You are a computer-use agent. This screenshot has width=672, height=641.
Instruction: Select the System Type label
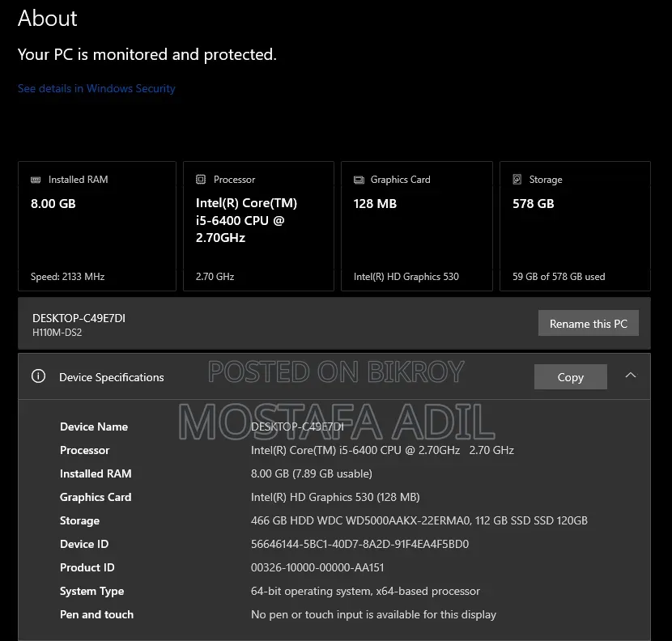tap(91, 592)
